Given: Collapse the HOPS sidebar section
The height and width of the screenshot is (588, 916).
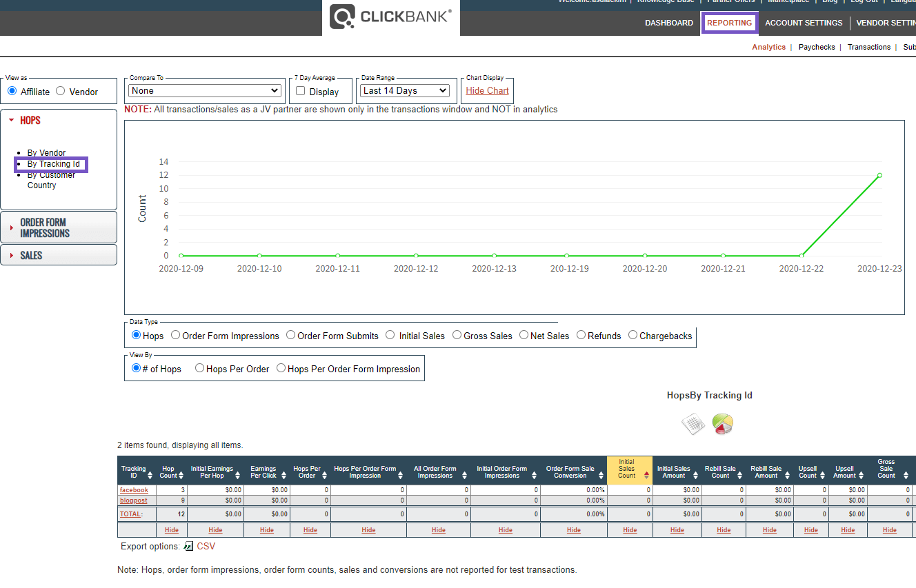Looking at the screenshot, I should 30,120.
